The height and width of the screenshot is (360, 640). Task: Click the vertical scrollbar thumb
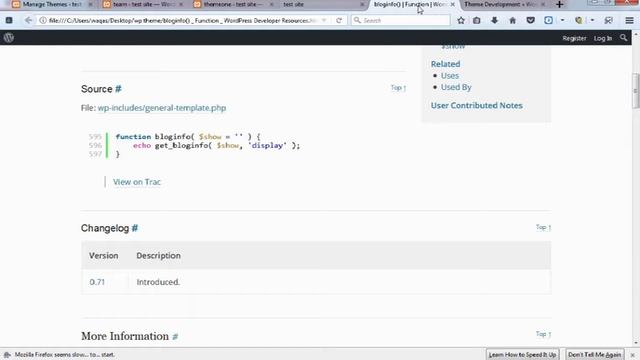pyautogui.click(x=636, y=91)
